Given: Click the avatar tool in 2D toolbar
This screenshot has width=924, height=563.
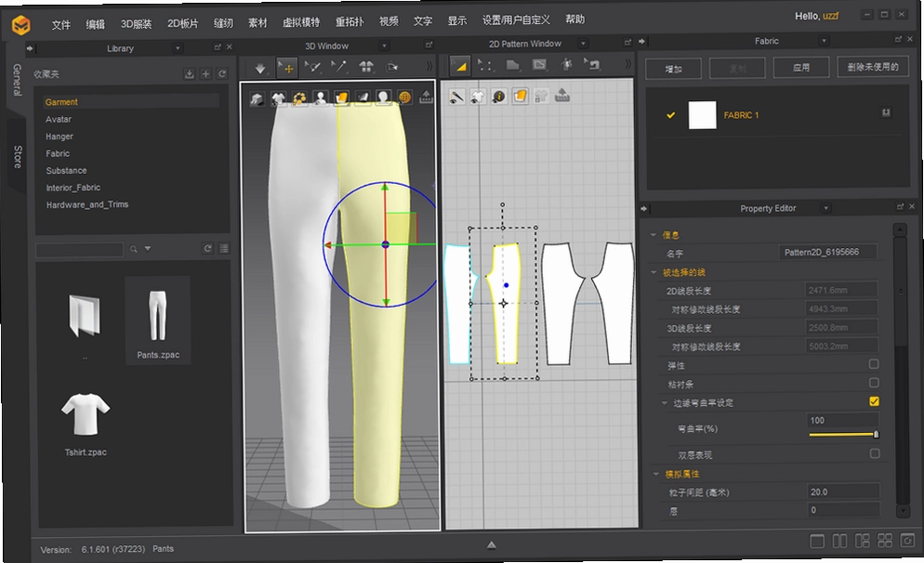Looking at the screenshot, I should pos(566,63).
